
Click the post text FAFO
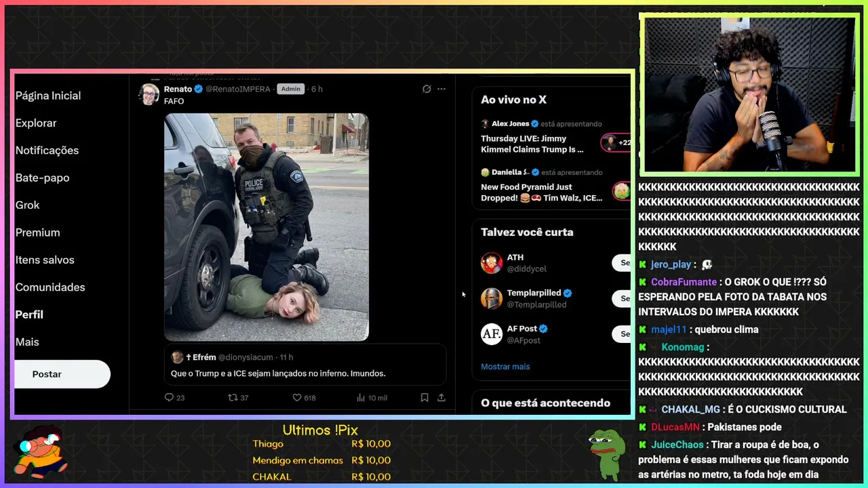[174, 101]
